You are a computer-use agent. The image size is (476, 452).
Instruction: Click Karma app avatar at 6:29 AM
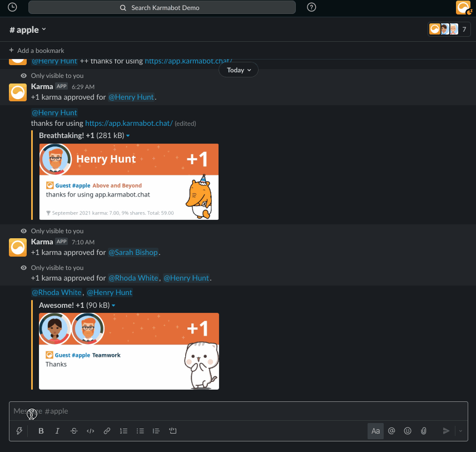(x=18, y=92)
